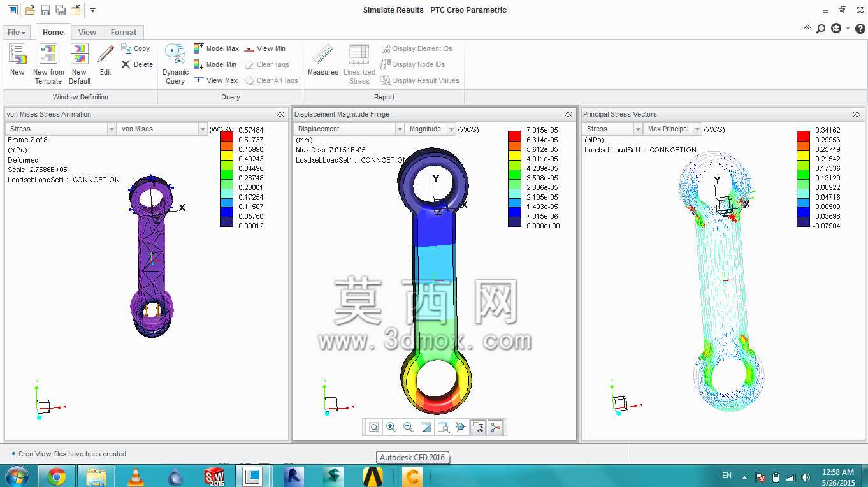868x487 pixels.
Task: Open the Help question mark
Action: point(860,29)
